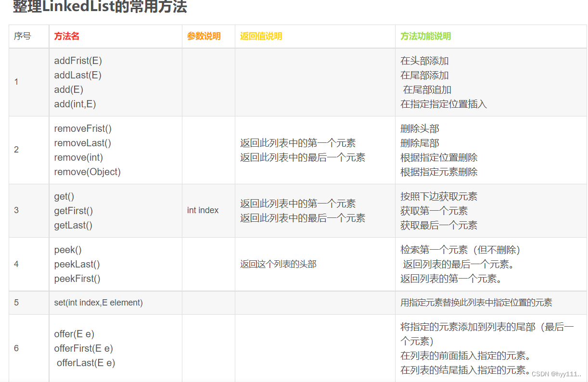The width and height of the screenshot is (588, 382).
Task: Select the 方法功能说明 column header
Action: click(425, 36)
